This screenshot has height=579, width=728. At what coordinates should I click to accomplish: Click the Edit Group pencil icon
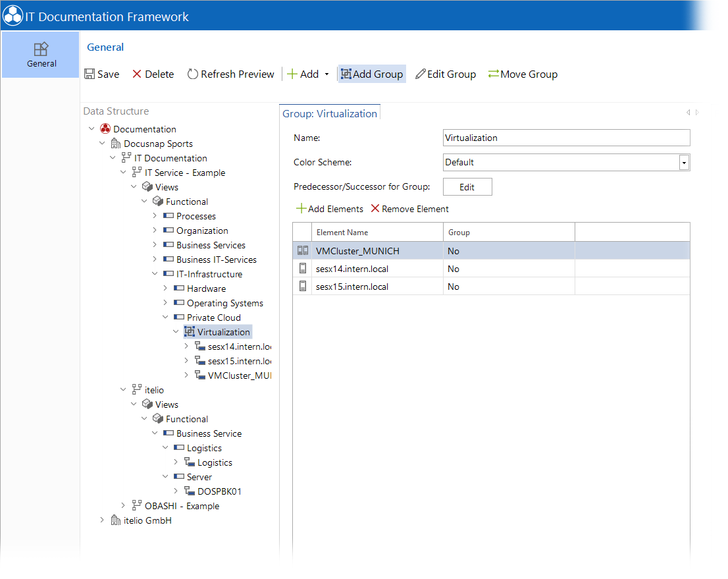(x=420, y=74)
